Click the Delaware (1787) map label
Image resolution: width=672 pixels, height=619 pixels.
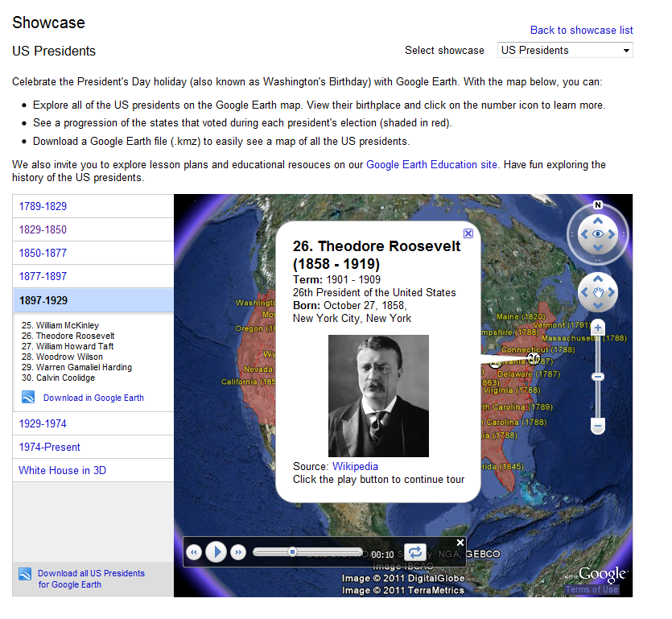529,374
